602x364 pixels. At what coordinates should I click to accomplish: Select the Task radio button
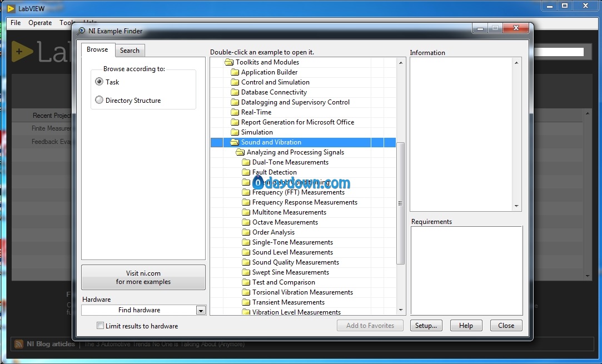(99, 81)
